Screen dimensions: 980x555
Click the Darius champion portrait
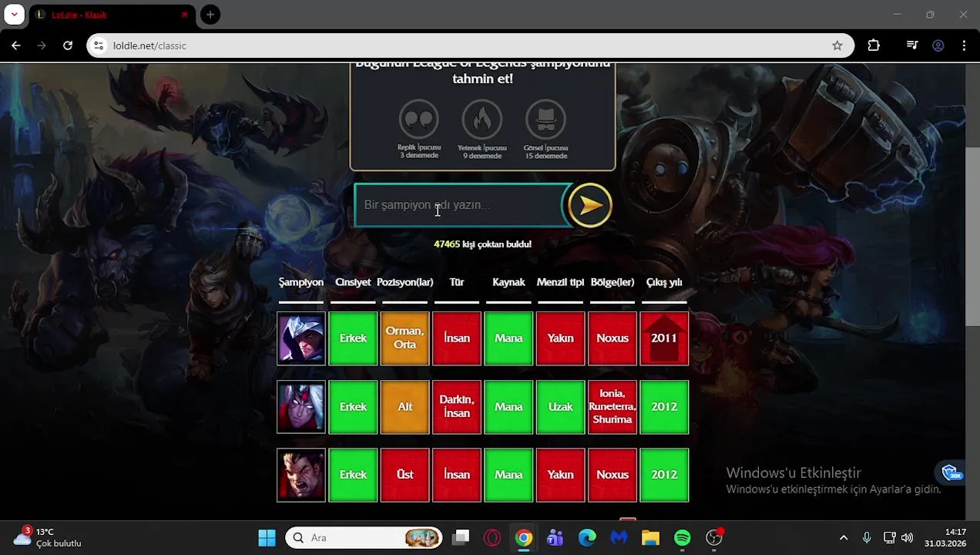[x=301, y=475]
